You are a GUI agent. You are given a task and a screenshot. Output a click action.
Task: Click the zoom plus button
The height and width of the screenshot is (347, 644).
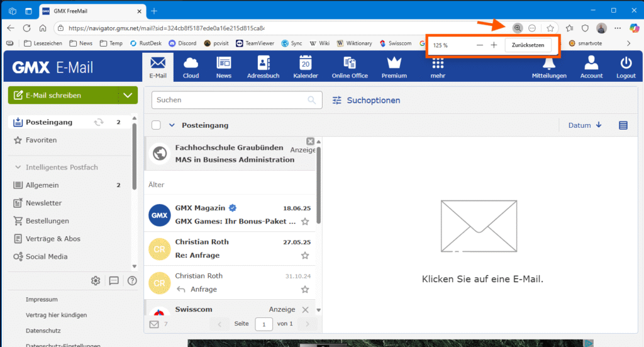(494, 45)
